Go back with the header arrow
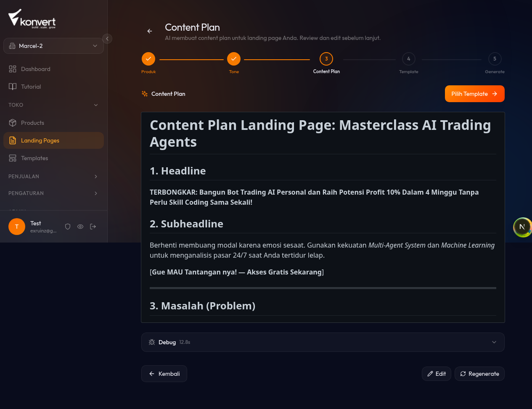This screenshot has height=409, width=532. [150, 31]
